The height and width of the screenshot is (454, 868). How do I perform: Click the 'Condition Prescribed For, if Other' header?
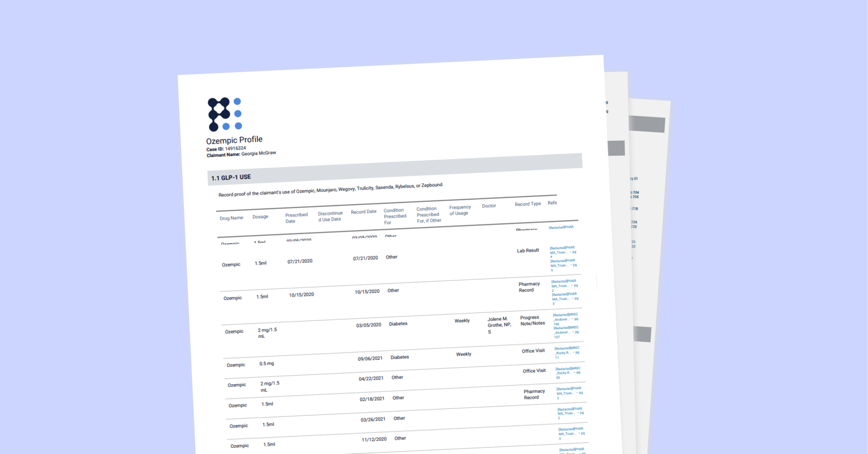click(x=429, y=215)
